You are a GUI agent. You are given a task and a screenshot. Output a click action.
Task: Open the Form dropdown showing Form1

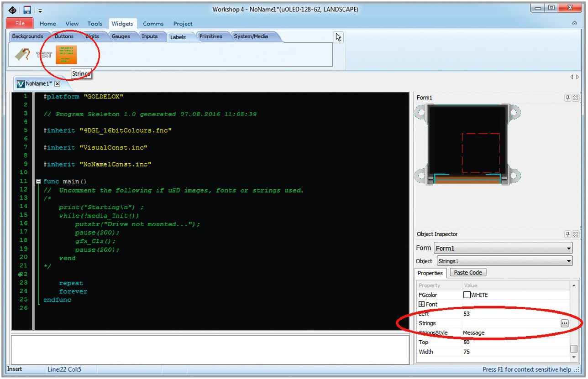(503, 249)
